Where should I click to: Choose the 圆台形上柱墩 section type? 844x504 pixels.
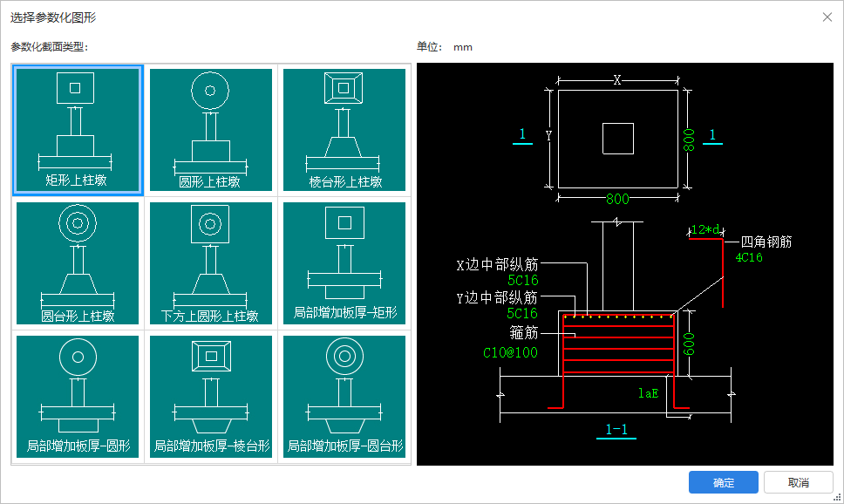tap(78, 263)
